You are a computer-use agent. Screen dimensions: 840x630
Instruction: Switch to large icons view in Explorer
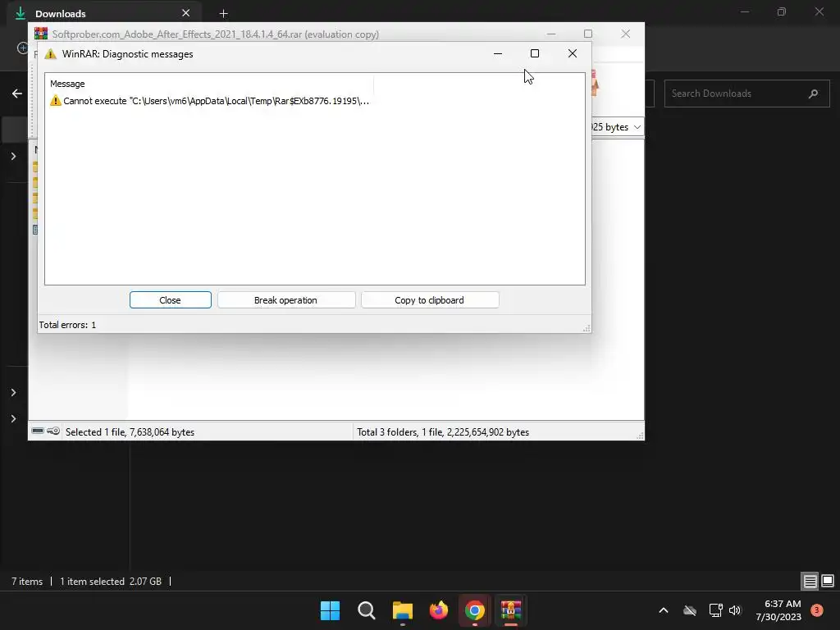[828, 581]
